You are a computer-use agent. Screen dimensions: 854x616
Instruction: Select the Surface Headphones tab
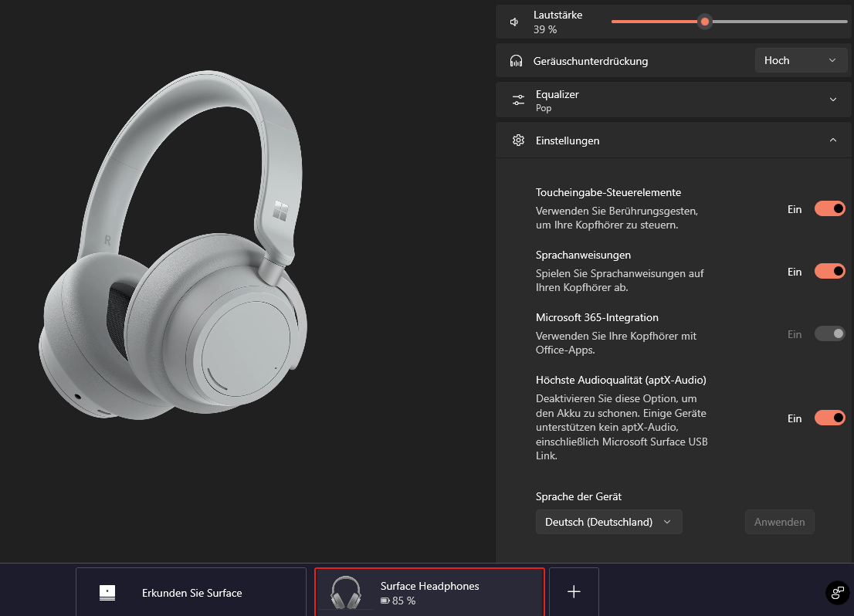point(430,592)
